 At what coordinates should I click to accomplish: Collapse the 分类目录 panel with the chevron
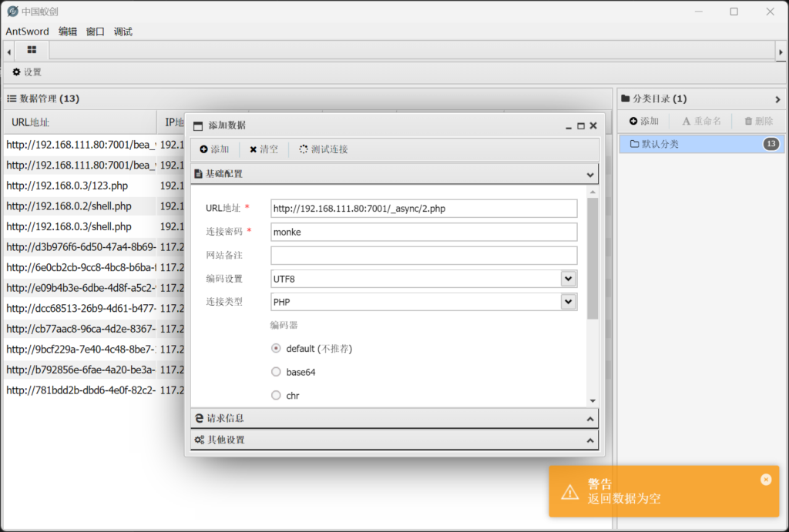tap(777, 99)
